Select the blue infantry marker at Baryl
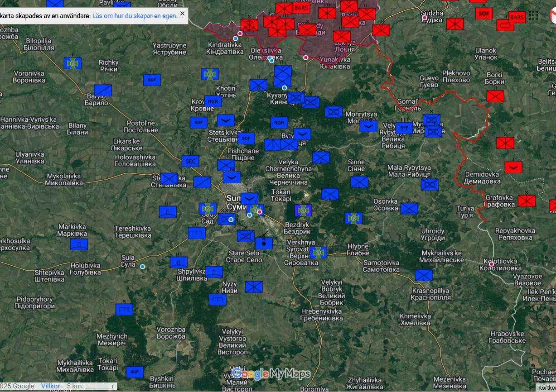This screenshot has height=392, width=556. (x=103, y=91)
